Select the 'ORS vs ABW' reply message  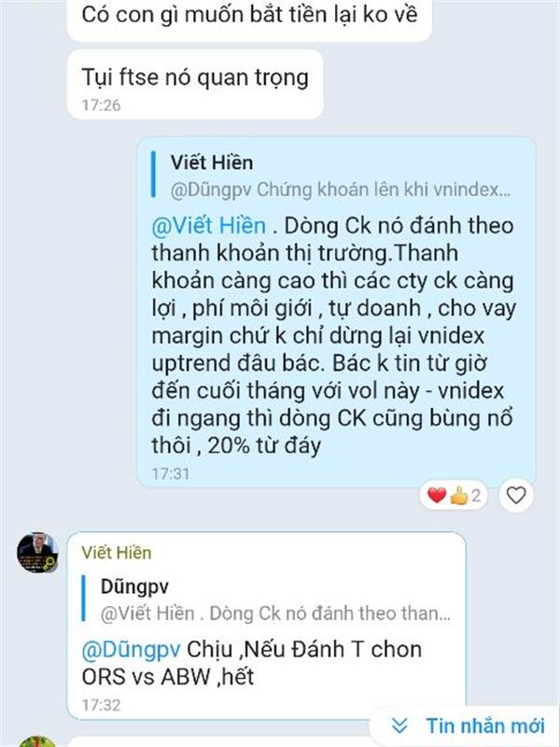(266, 625)
